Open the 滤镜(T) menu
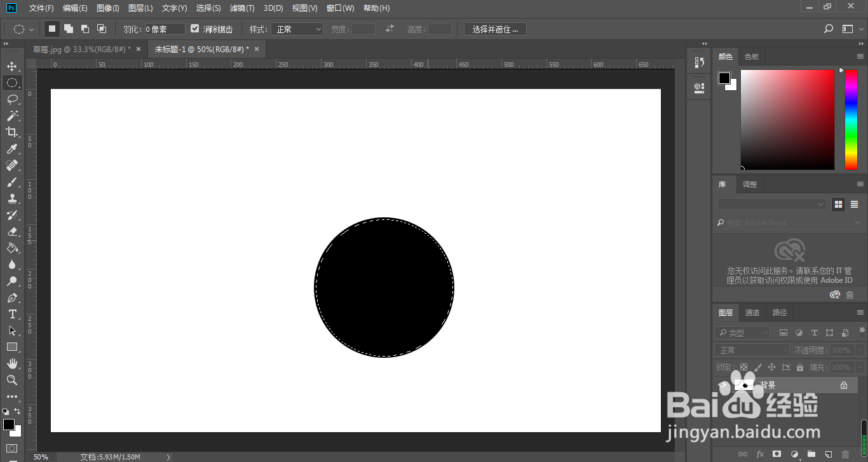This screenshot has width=868, height=462. pyautogui.click(x=242, y=8)
